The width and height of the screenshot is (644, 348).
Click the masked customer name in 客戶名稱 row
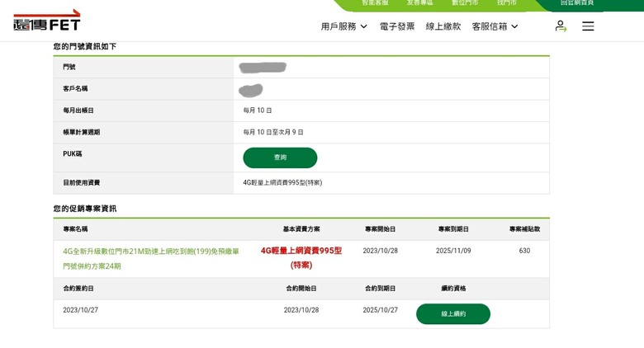click(x=251, y=89)
